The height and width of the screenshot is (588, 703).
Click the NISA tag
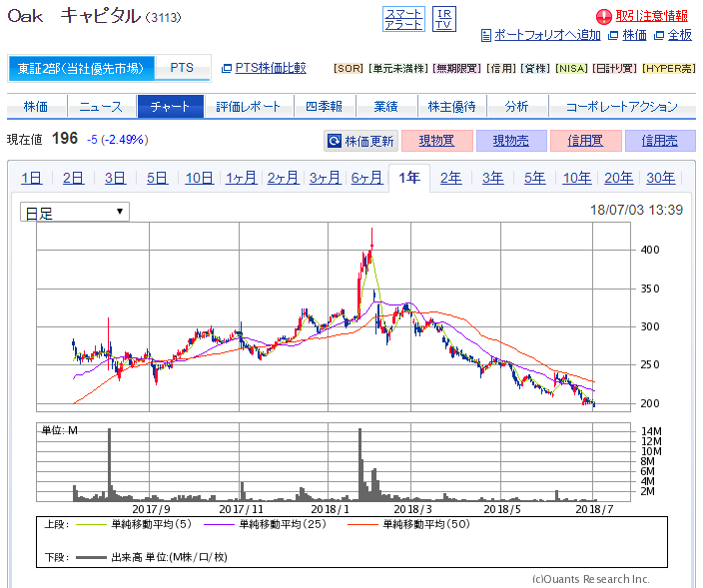coord(571,68)
